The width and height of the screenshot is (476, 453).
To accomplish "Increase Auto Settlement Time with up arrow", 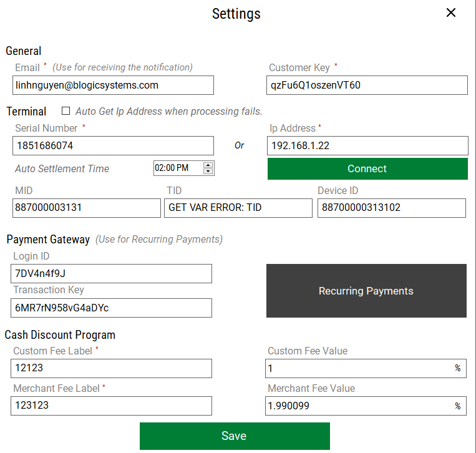I will click(208, 165).
